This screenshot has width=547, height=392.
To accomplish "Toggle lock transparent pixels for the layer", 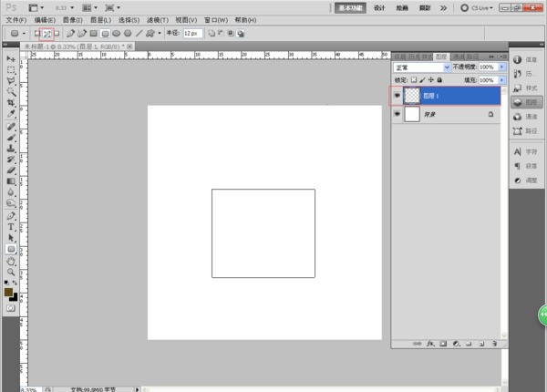I will pos(412,80).
